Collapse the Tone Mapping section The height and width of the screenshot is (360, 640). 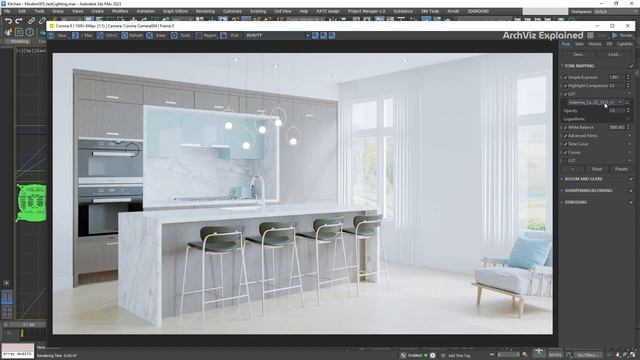(562, 66)
